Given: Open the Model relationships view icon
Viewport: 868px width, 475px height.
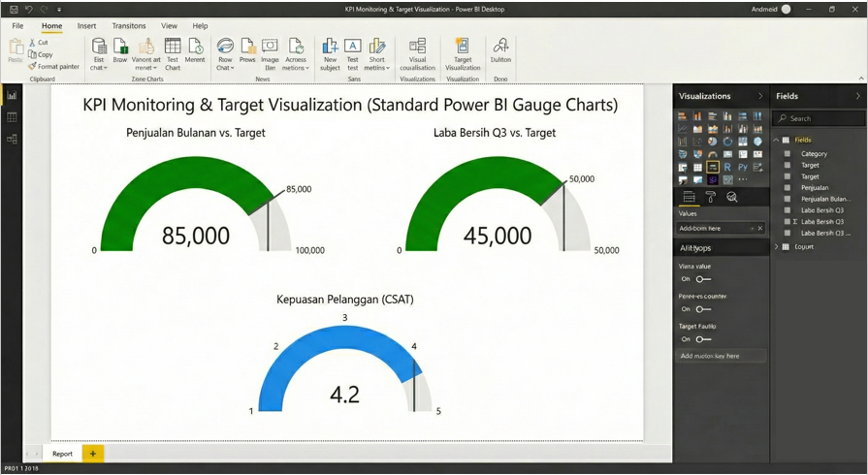Looking at the screenshot, I should [x=13, y=140].
